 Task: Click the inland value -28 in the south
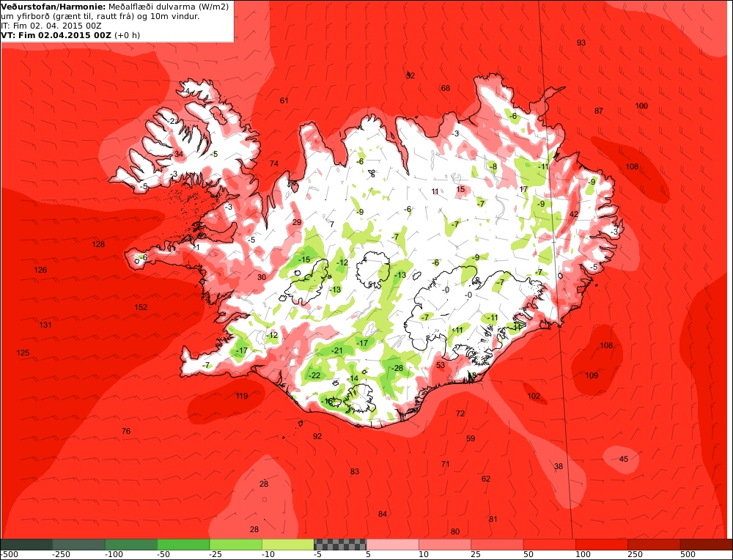(x=397, y=368)
